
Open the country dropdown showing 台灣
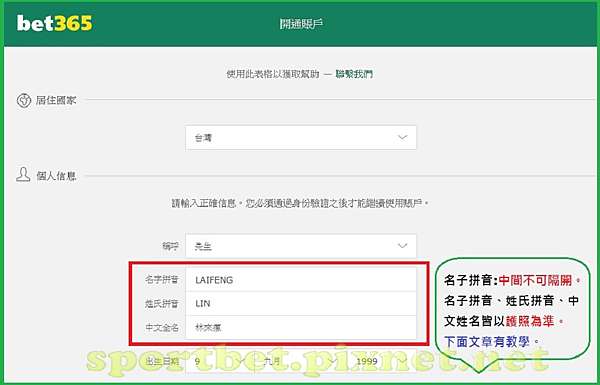(301, 137)
